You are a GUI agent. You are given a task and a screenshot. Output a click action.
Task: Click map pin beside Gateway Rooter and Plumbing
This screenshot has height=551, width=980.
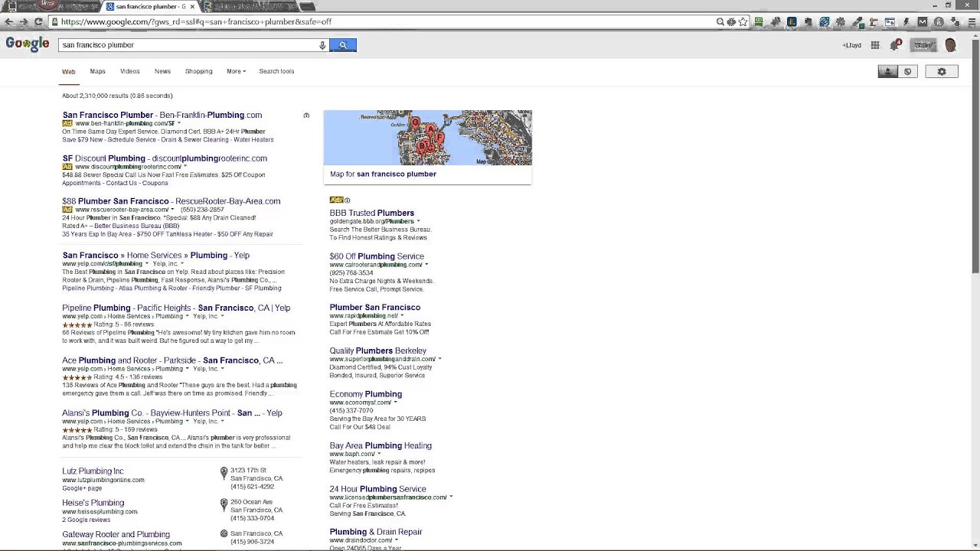(224, 534)
